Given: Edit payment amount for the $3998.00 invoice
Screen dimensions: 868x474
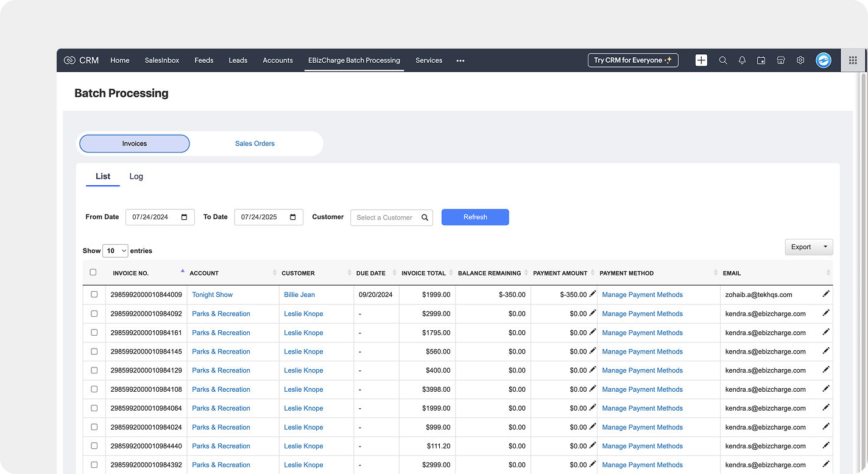Looking at the screenshot, I should (x=593, y=389).
